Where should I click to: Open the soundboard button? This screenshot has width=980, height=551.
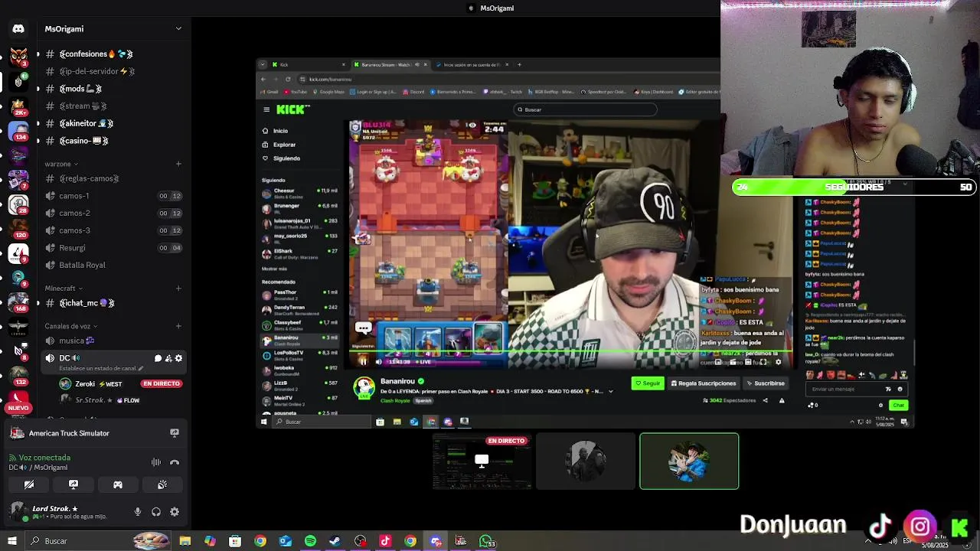(162, 484)
